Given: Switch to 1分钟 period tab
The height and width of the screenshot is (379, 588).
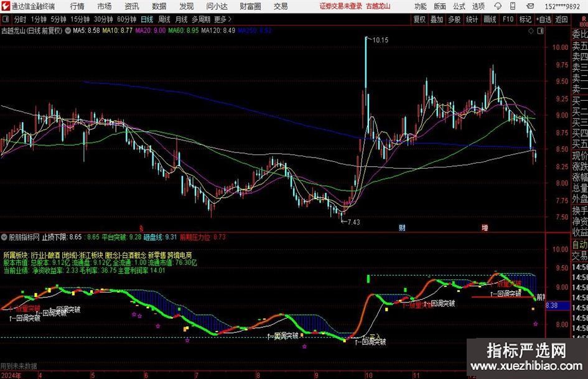Looking at the screenshot, I should [39, 19].
